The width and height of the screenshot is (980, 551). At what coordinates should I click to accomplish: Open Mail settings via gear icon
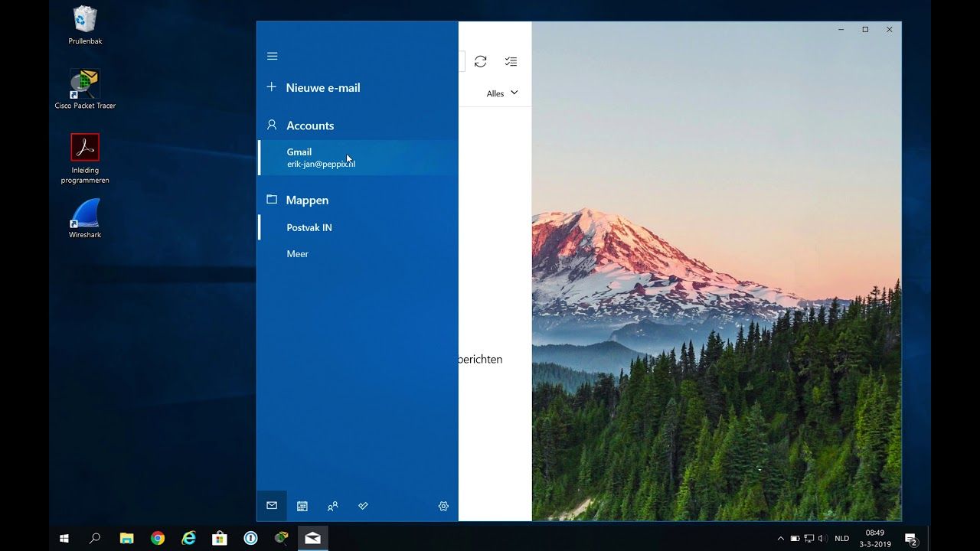point(443,506)
